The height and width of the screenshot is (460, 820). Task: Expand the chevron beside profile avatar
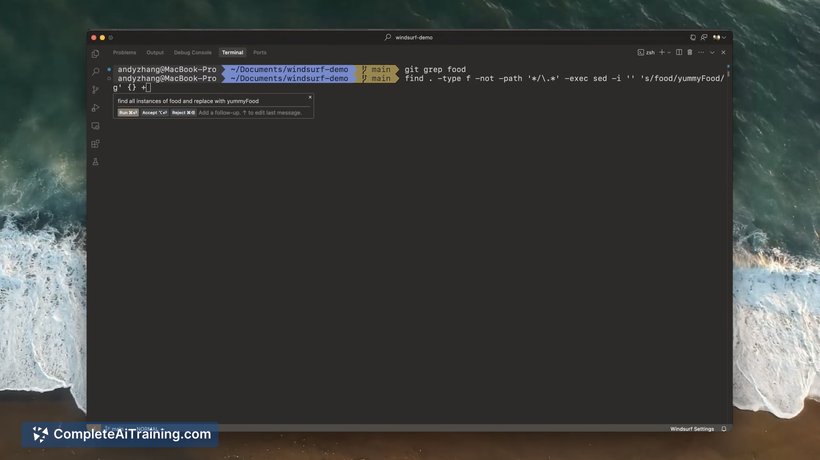724,37
